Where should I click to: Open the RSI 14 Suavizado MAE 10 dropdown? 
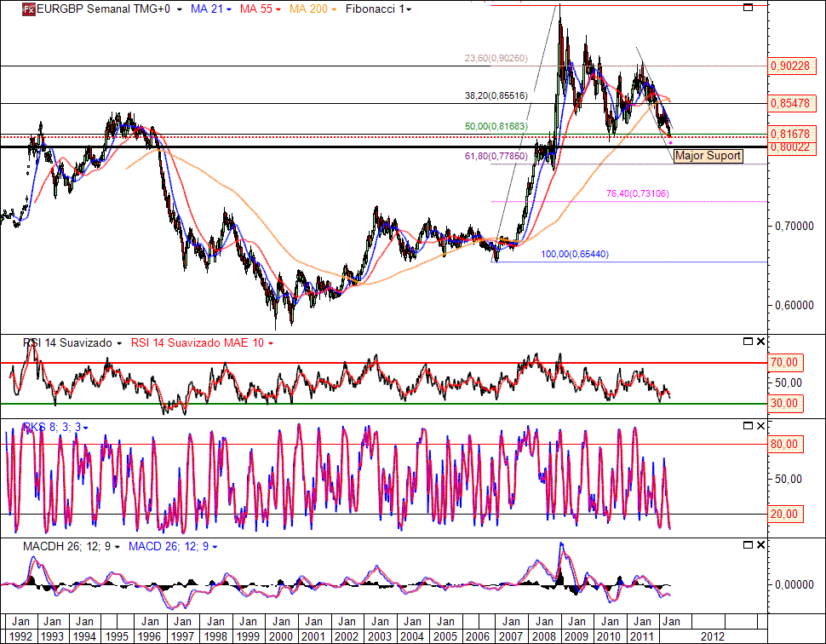271,343
